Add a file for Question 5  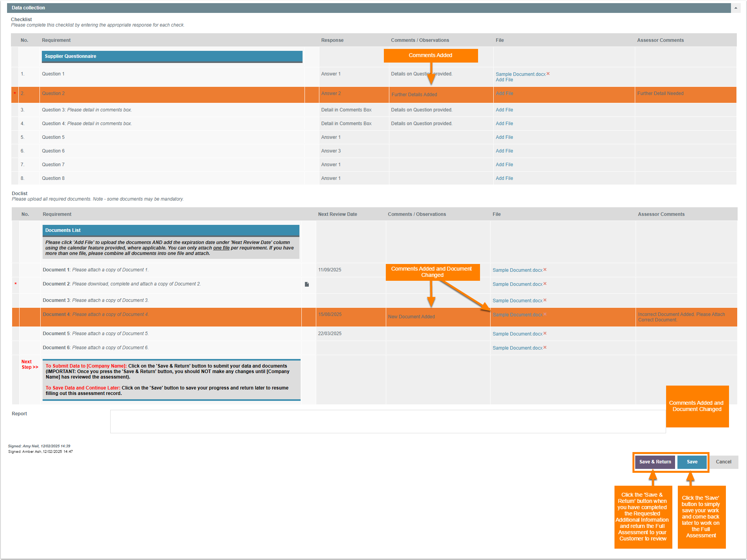coord(504,137)
